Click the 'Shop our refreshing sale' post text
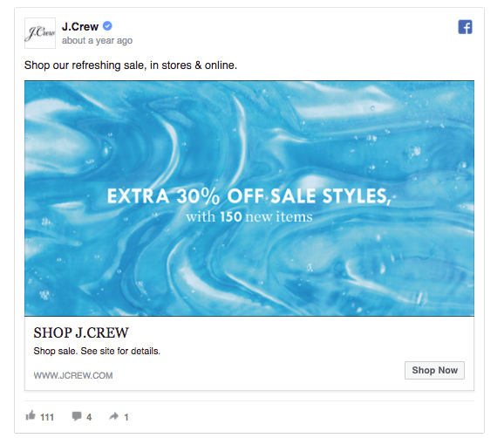Screen dimensions: 504x438 point(131,65)
